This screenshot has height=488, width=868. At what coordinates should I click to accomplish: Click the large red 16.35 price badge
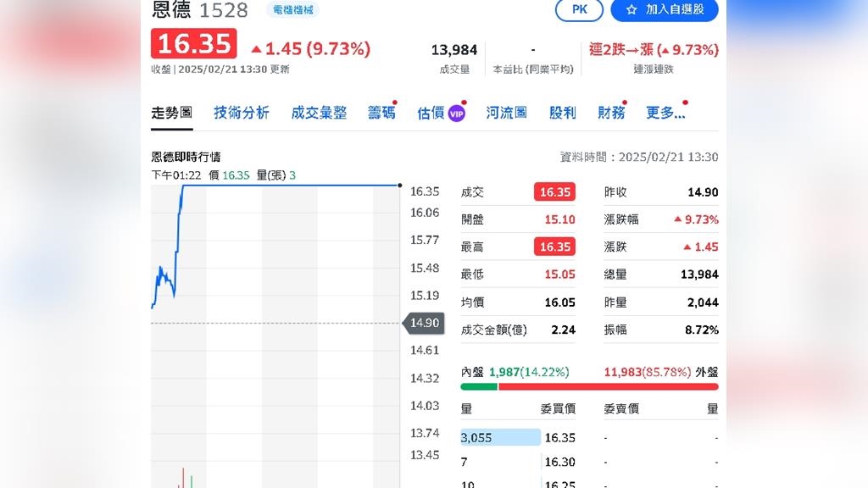tap(194, 44)
